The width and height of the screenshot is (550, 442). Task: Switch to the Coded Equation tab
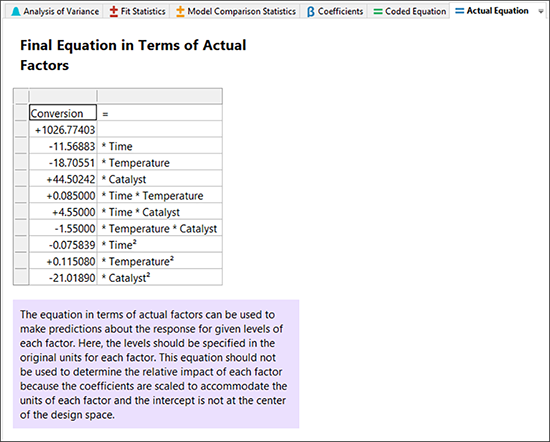pos(410,12)
